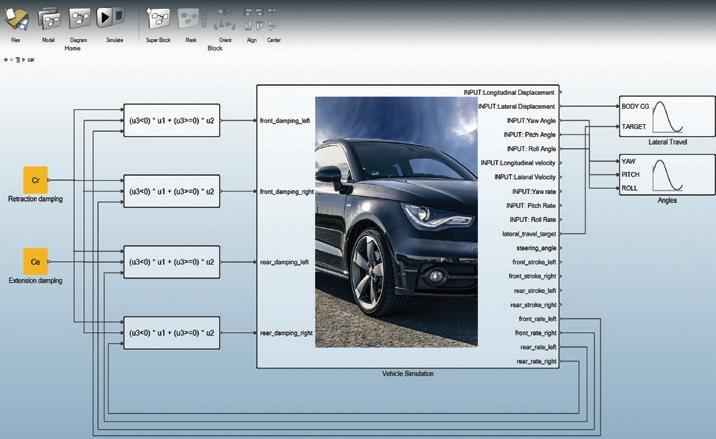Open the Lateral Travel scope block
716x439 pixels.
(667, 116)
